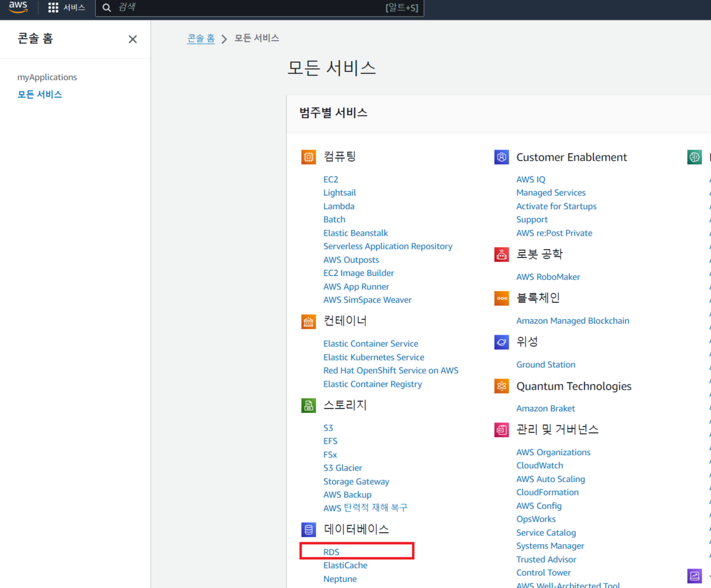Open AWS 탄력적 재해 복구
Screen dimensions: 711x588
point(365,508)
